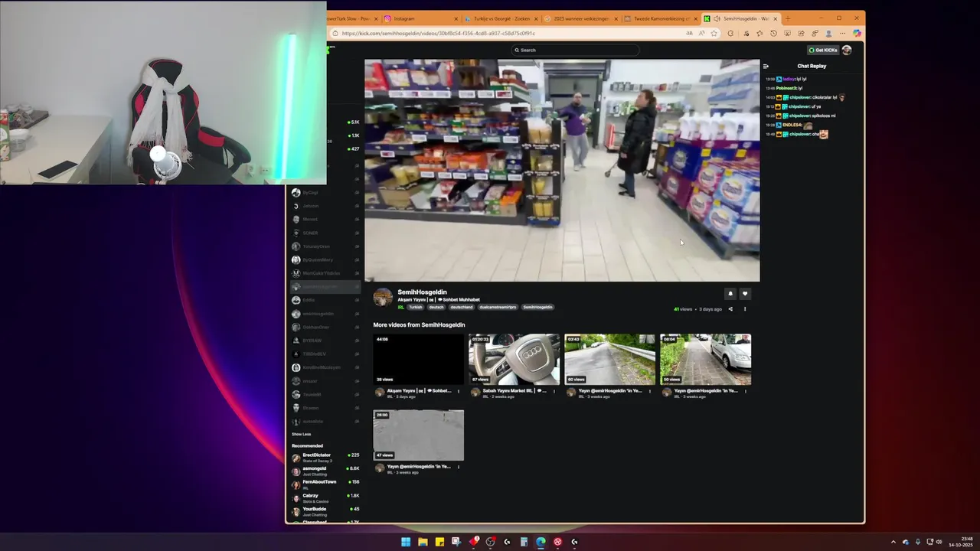Open the Cabrzy recommended channel
Image resolution: width=980 pixels, height=551 pixels.
pos(325,497)
